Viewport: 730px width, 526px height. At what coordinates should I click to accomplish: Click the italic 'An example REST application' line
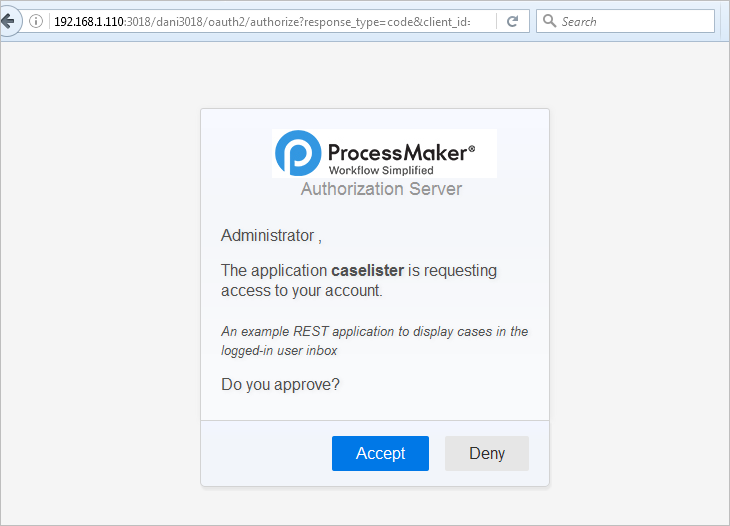coord(375,332)
